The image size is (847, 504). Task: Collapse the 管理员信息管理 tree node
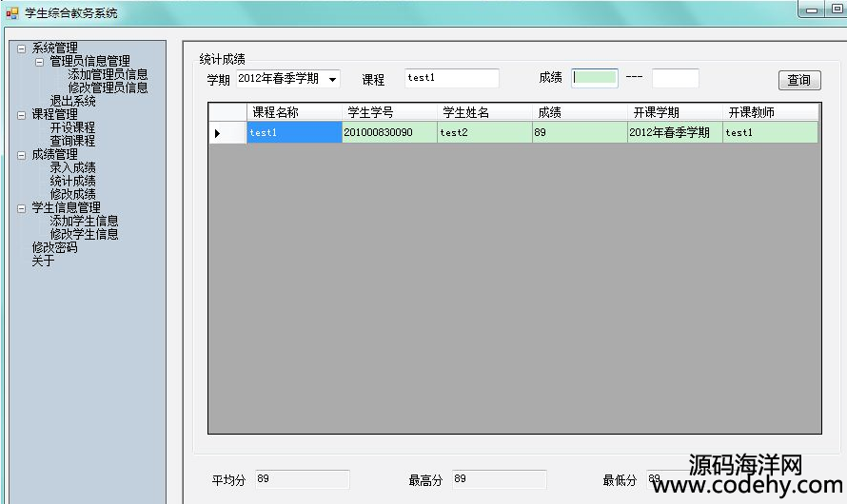(39, 62)
